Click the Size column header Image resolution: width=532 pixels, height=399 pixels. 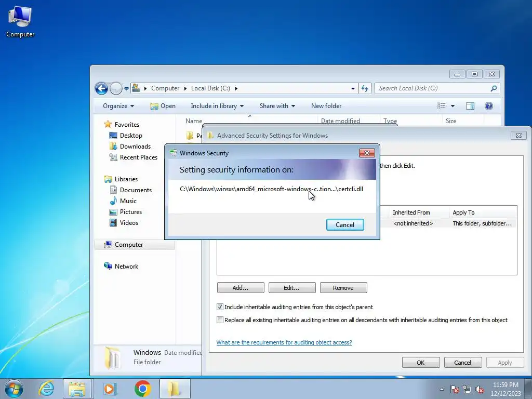(450, 121)
